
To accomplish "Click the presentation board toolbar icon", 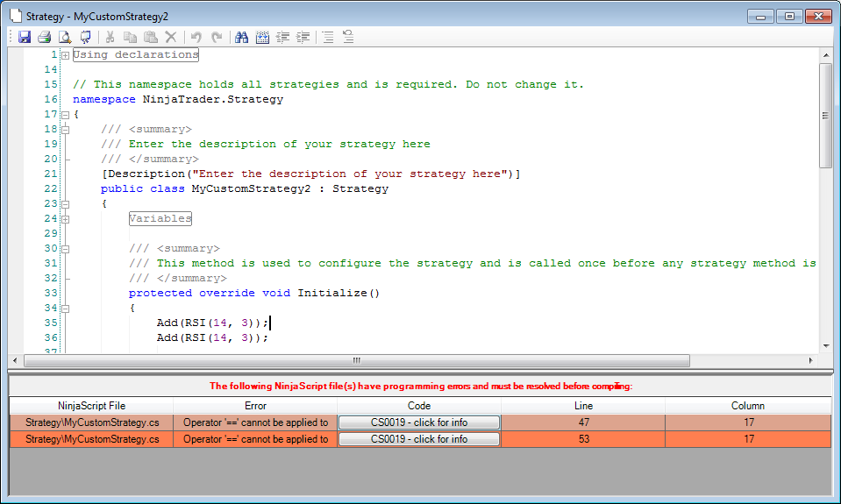I will tap(85, 37).
